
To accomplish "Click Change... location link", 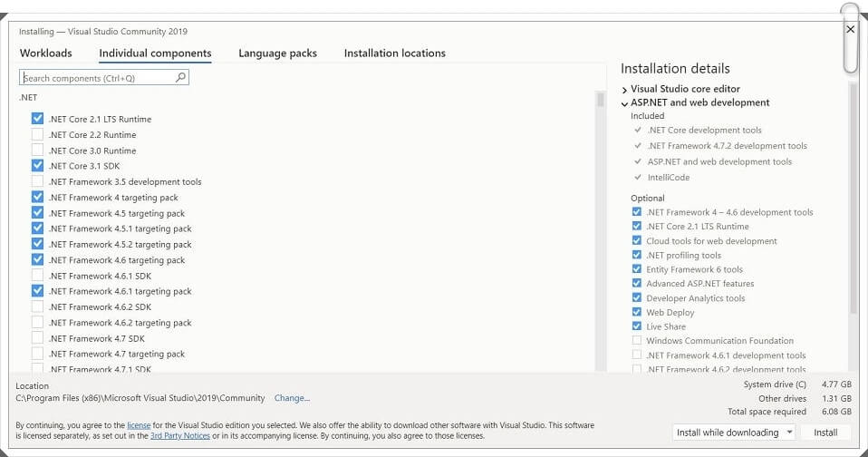I will click(x=292, y=398).
